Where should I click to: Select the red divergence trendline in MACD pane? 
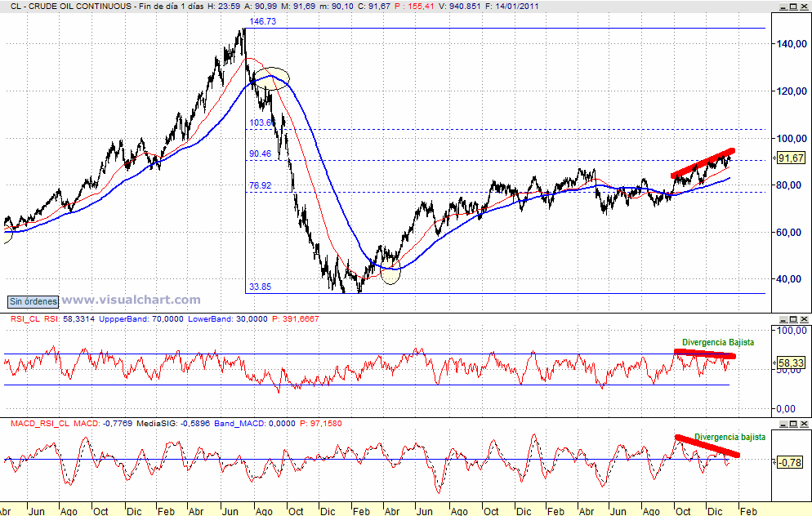pos(707,447)
